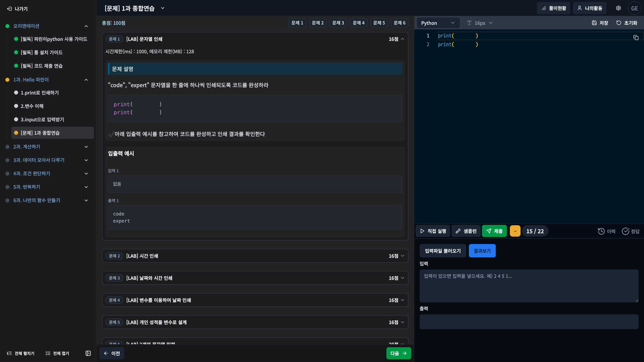Click the 입력 text input area

coord(529,286)
